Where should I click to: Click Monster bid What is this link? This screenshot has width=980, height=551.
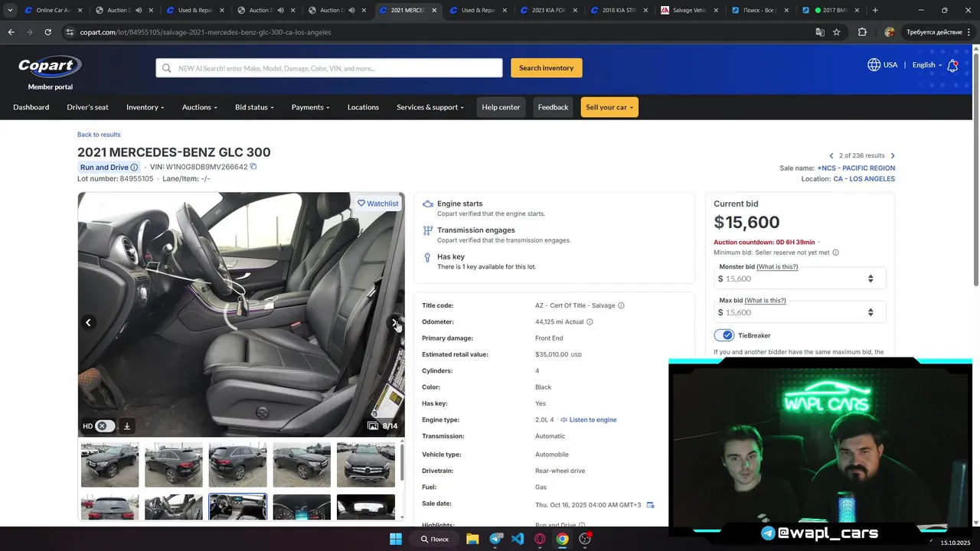point(777,267)
